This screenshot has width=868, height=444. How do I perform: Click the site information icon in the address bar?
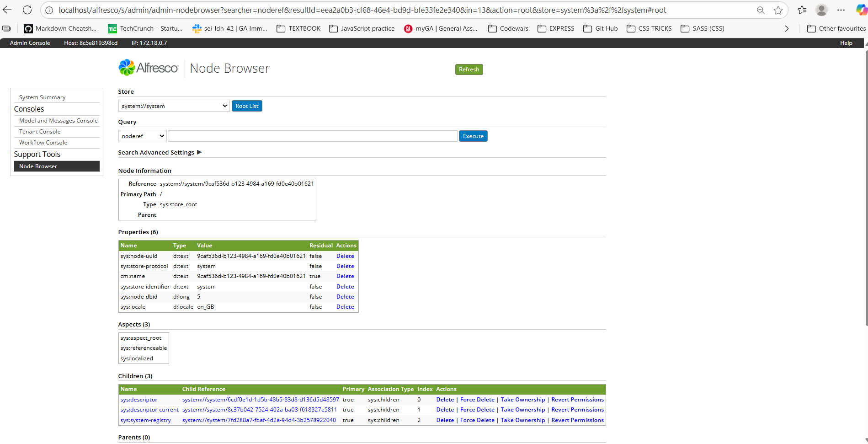pos(49,10)
